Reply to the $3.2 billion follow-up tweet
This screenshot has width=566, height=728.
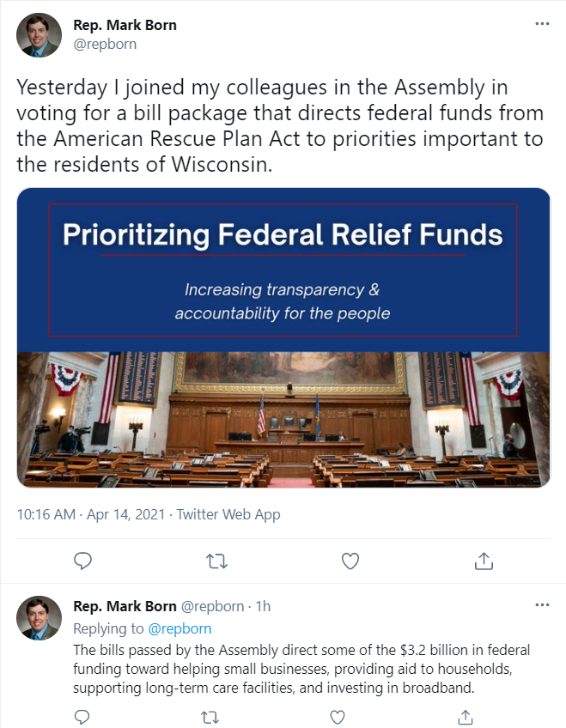tap(82, 717)
